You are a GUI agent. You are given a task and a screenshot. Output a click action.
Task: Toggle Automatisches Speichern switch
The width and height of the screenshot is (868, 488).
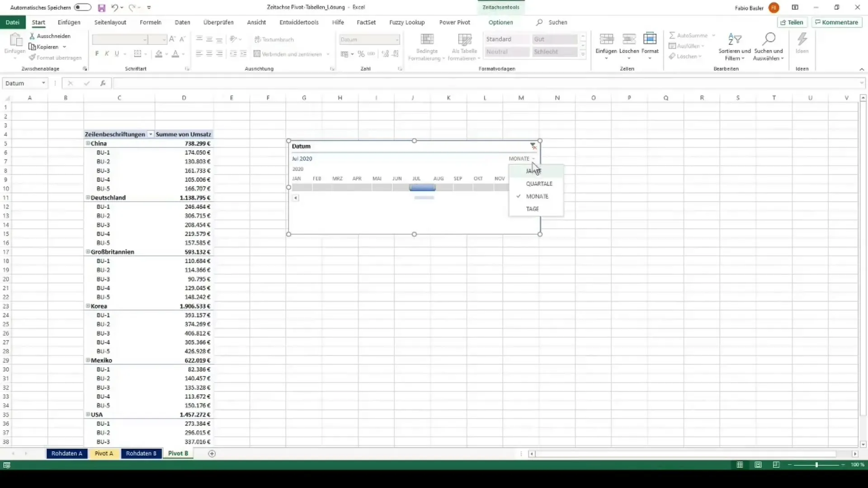pos(83,7)
